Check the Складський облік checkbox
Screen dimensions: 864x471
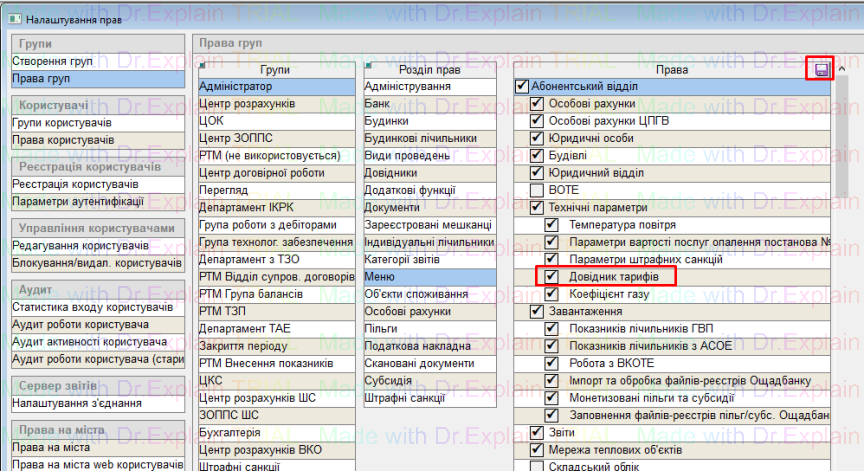click(x=536, y=467)
